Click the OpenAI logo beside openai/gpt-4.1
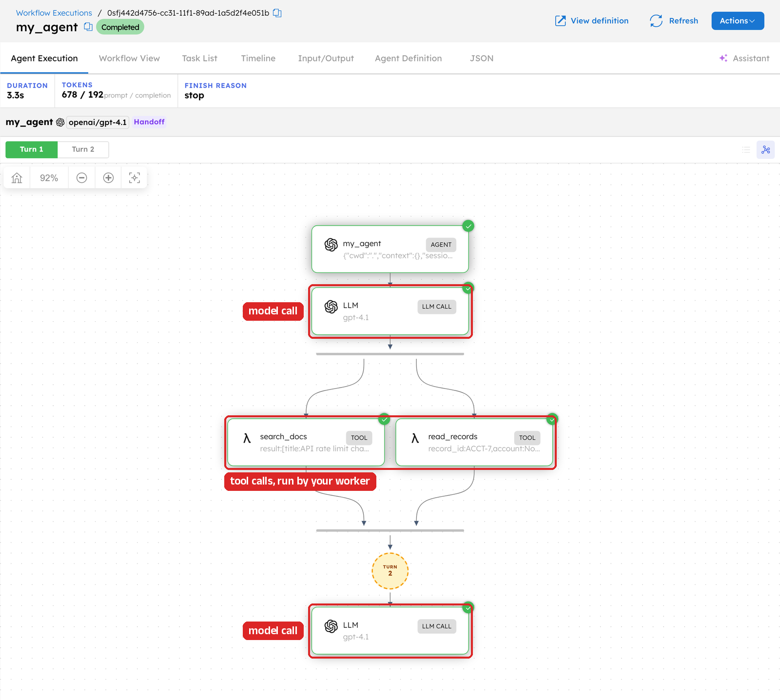 click(60, 122)
